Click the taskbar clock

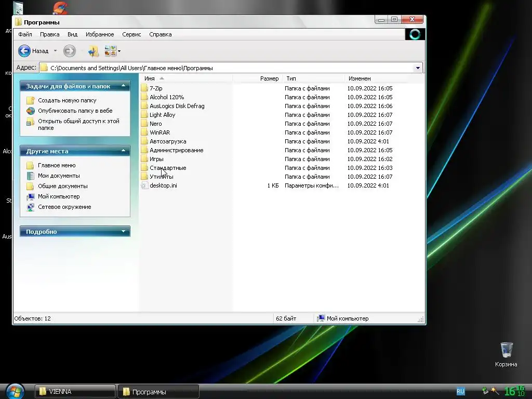coord(515,391)
